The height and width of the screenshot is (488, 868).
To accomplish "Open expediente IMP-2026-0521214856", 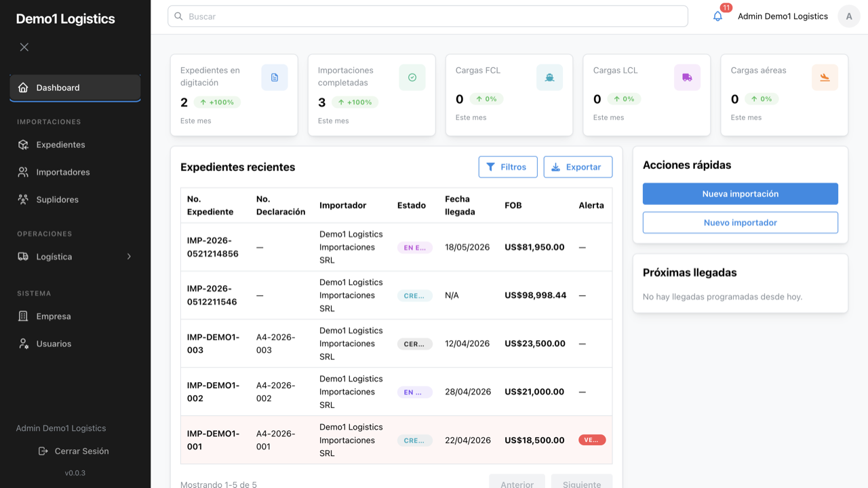I will 213,247.
